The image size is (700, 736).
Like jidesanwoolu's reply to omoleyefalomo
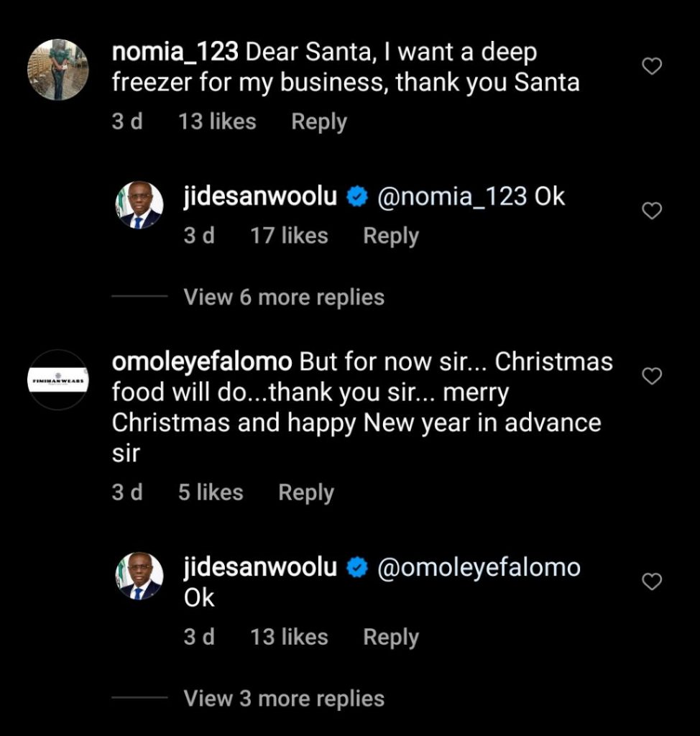(x=651, y=581)
